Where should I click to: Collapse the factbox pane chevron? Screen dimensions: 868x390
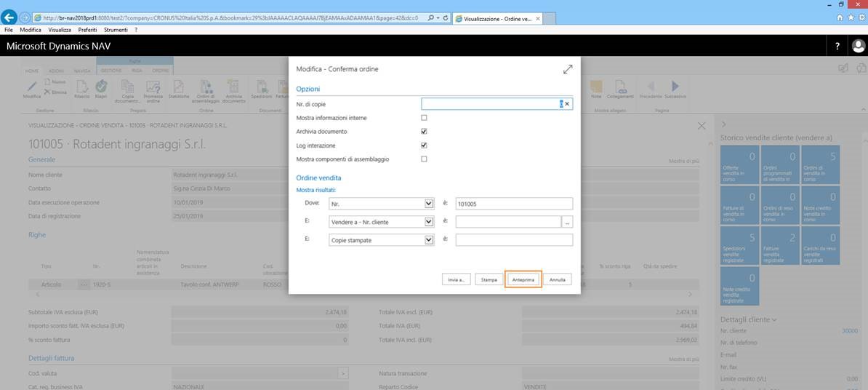723,124
